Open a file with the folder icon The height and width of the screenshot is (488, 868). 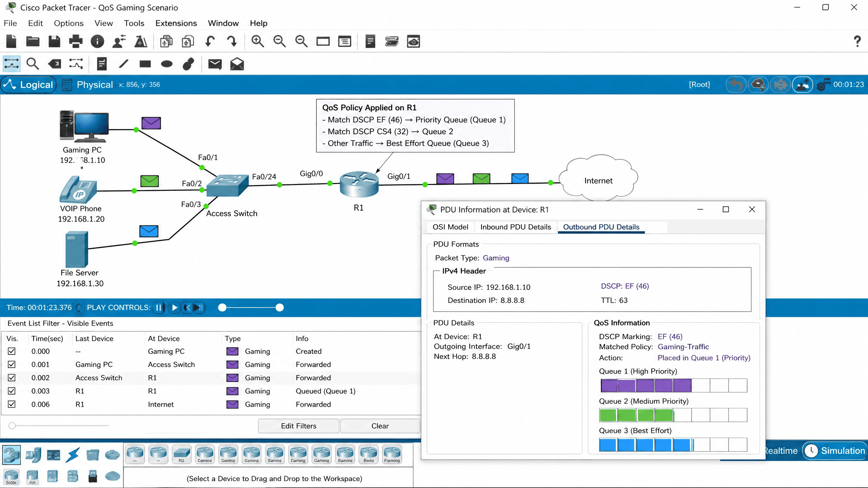point(33,41)
